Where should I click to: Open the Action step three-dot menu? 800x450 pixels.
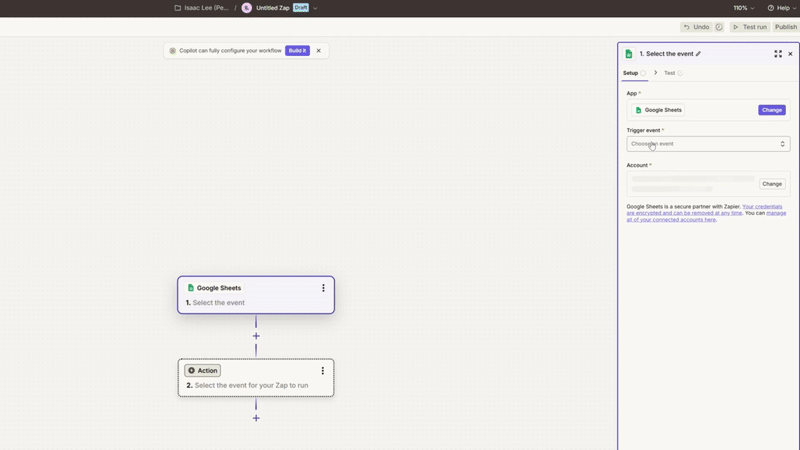click(x=323, y=371)
